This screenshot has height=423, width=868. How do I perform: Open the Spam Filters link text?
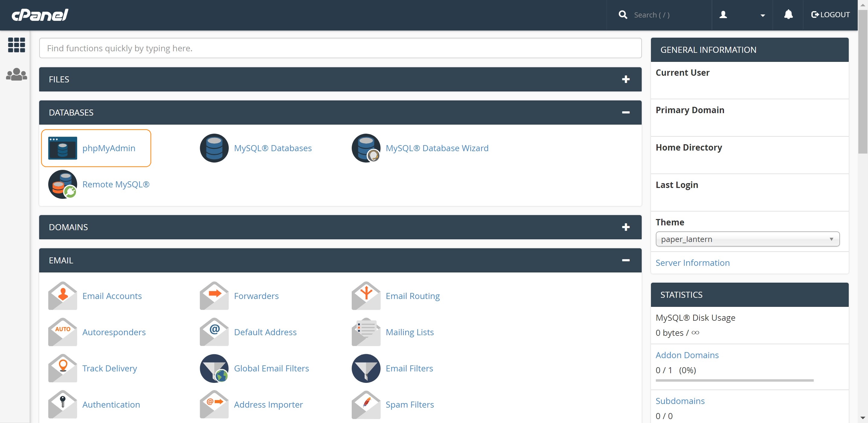coord(410,405)
